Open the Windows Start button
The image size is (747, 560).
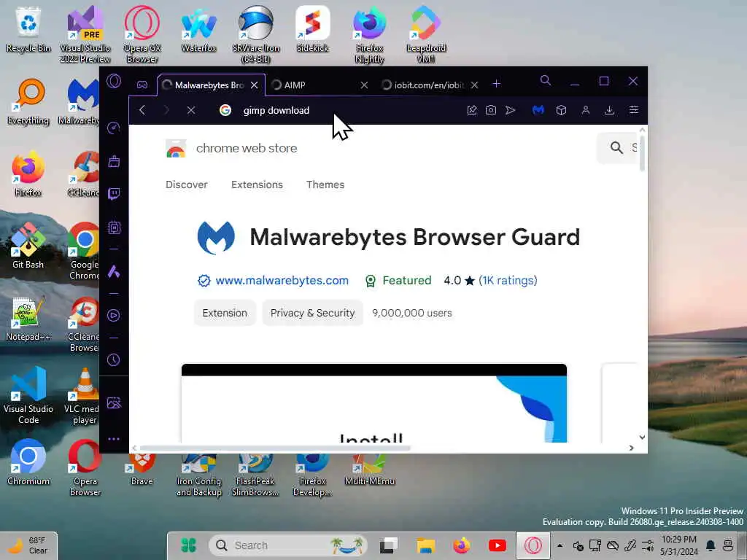coord(189,545)
